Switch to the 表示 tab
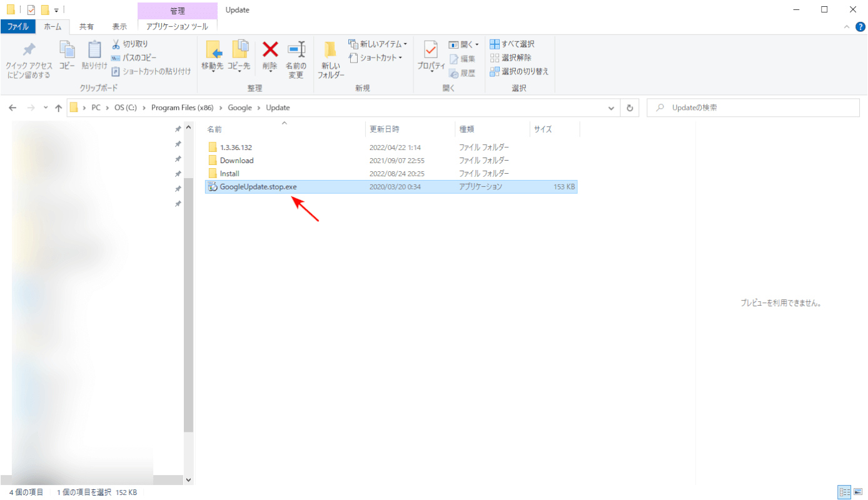This screenshot has height=500, width=868. [119, 27]
